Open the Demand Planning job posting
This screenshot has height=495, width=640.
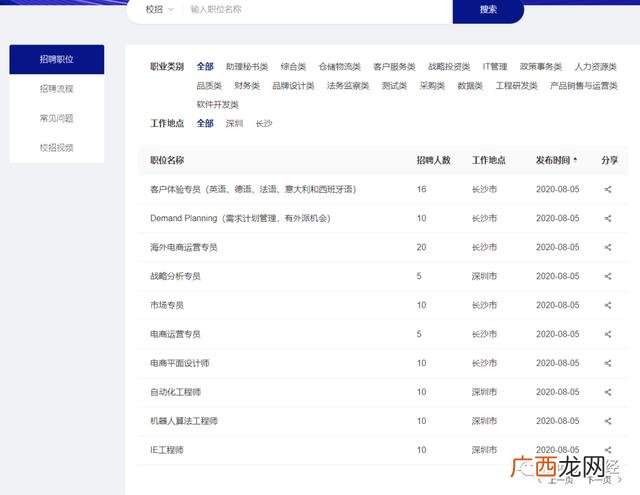click(x=240, y=218)
